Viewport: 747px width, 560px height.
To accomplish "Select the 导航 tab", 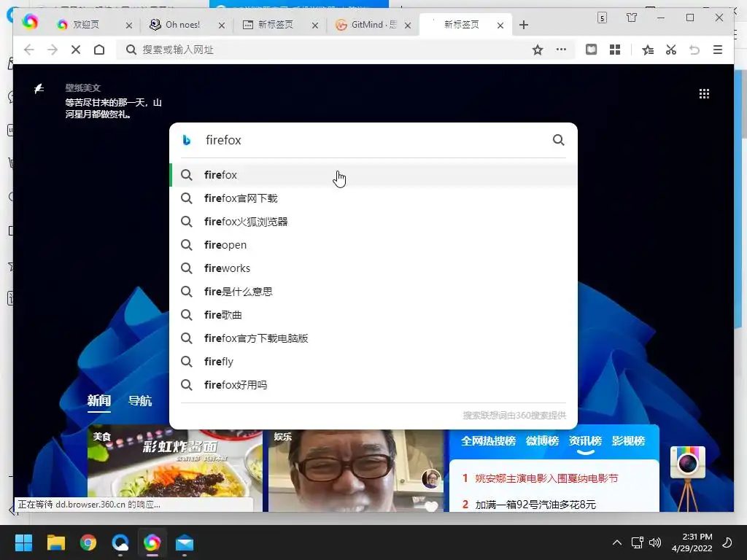I will (140, 401).
